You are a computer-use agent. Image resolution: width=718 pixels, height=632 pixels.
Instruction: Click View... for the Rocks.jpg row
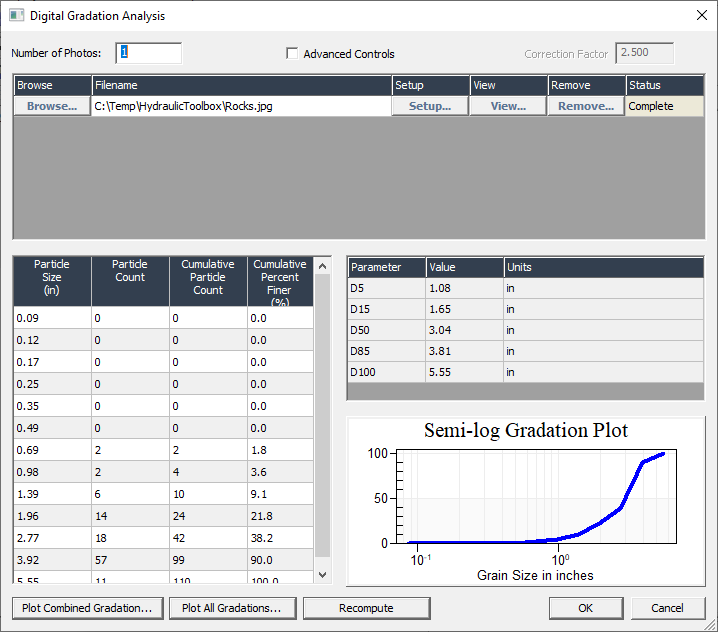508,106
